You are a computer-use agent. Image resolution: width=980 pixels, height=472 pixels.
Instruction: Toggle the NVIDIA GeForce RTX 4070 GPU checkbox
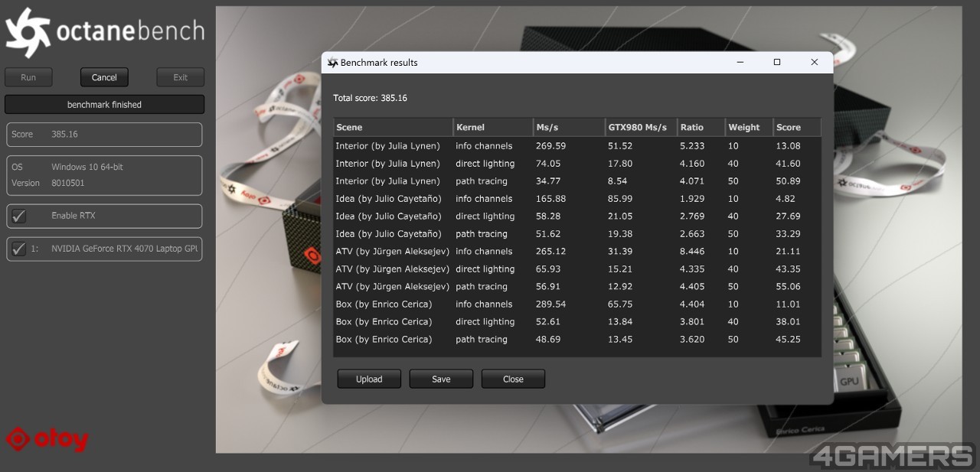(19, 249)
